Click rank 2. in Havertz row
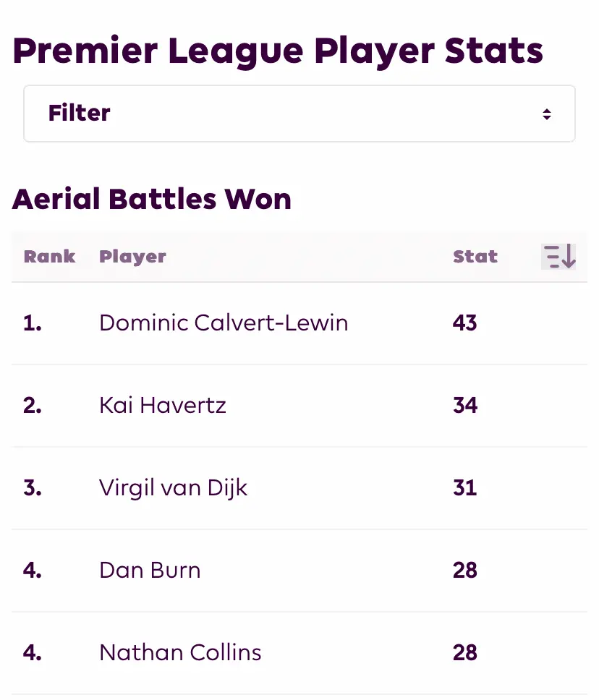 [32, 405]
